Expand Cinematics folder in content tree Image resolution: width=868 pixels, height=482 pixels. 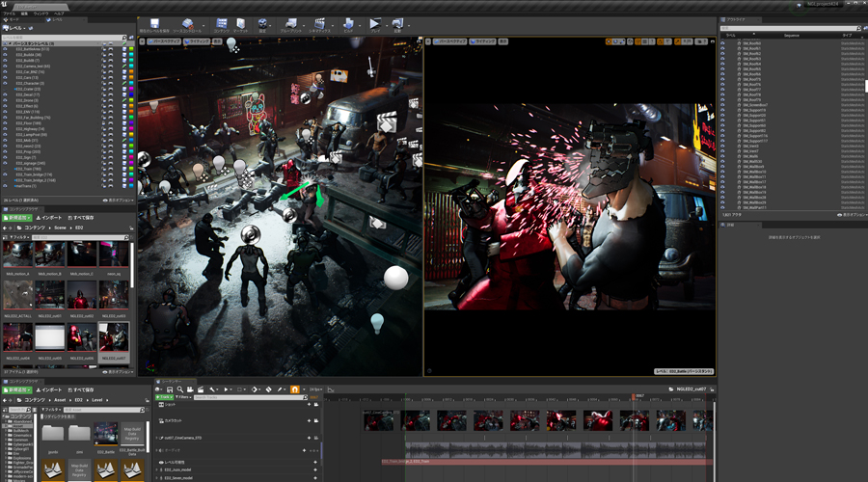(6, 436)
